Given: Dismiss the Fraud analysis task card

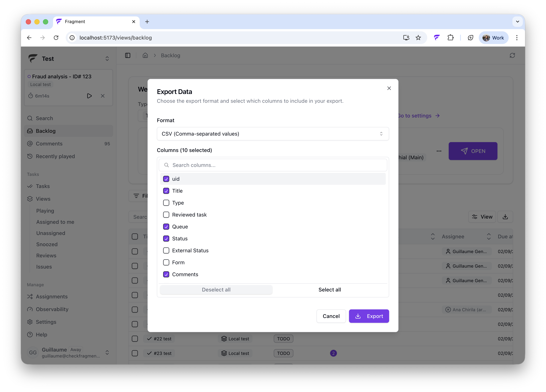Looking at the screenshot, I should 103,96.
